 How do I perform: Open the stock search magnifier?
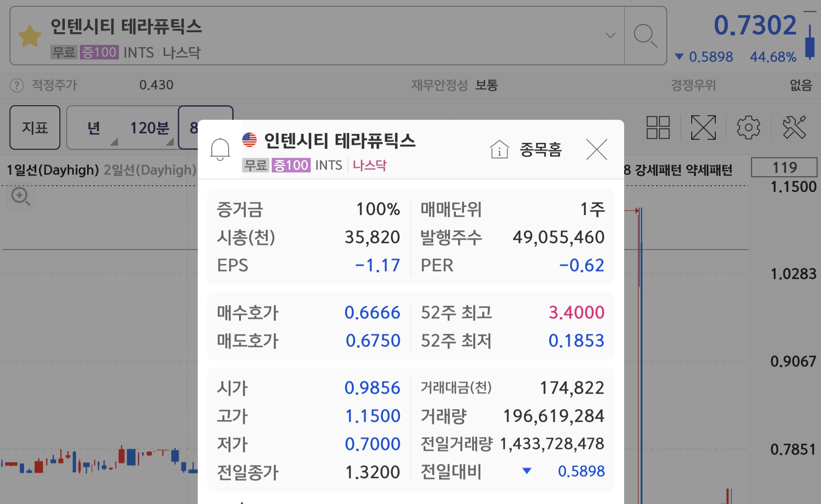coord(645,36)
